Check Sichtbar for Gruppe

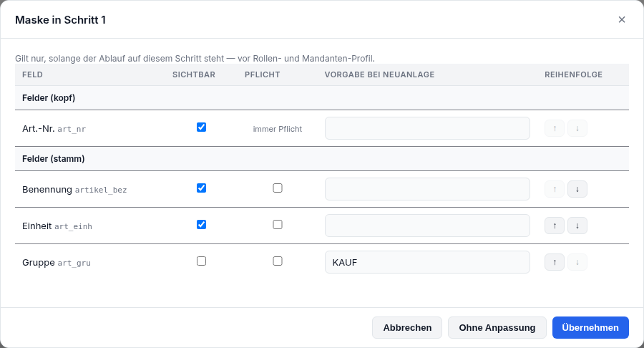click(201, 261)
